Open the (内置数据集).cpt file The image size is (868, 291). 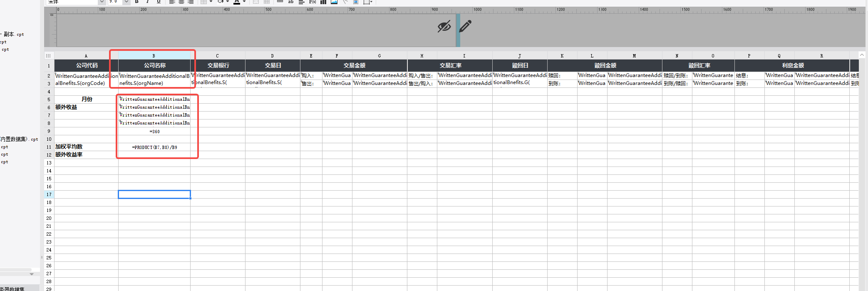coord(19,139)
